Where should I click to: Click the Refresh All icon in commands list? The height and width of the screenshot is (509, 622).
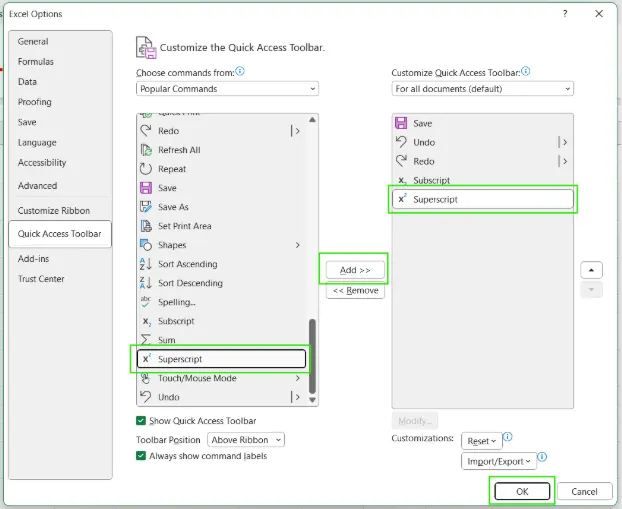(146, 150)
